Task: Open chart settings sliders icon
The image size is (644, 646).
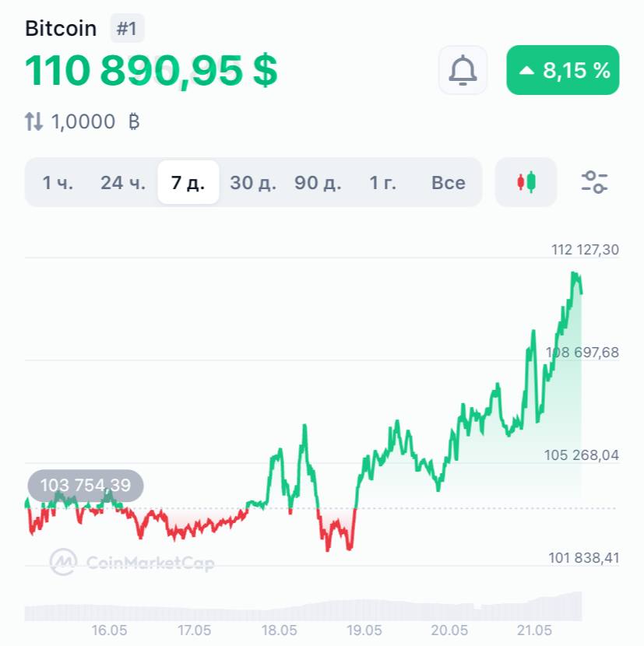Action: click(x=595, y=182)
